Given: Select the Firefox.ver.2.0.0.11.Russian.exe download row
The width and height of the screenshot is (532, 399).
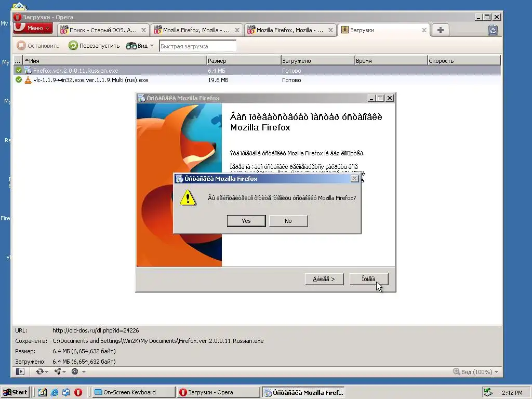Looking at the screenshot, I should pyautogui.click(x=257, y=71).
